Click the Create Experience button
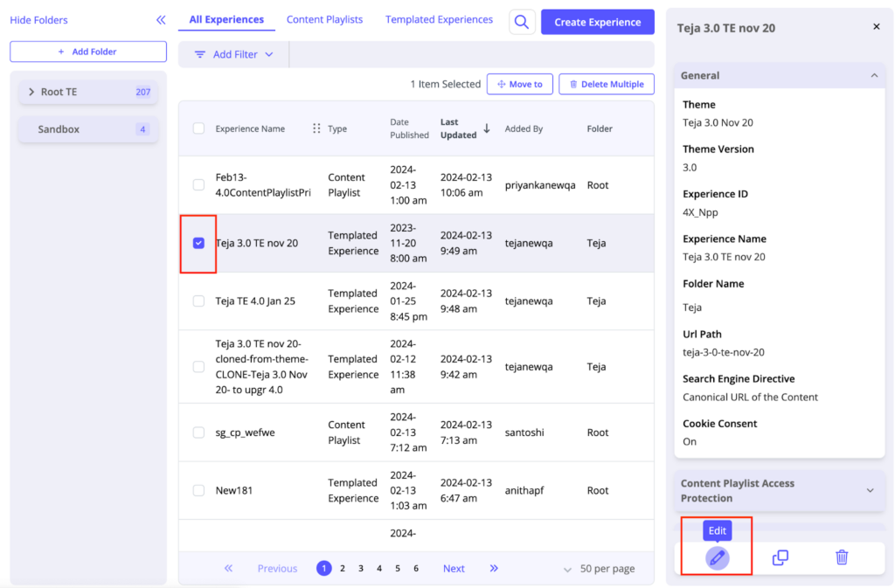The image size is (895, 588). (597, 21)
